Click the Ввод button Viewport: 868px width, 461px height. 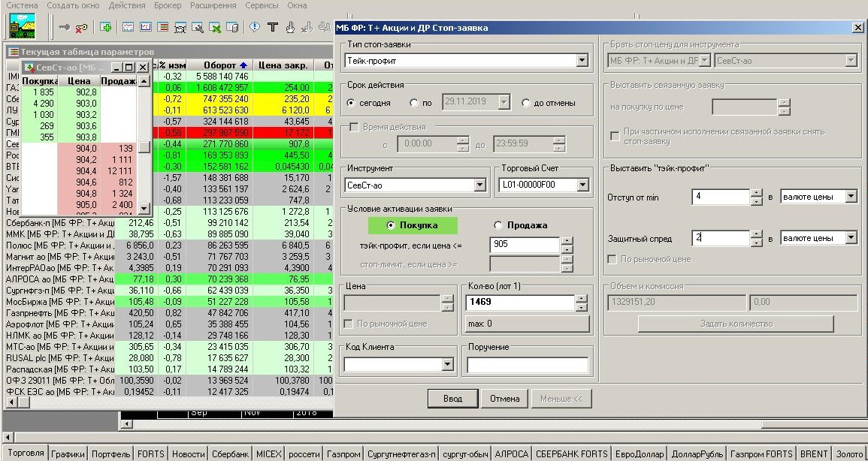[453, 399]
